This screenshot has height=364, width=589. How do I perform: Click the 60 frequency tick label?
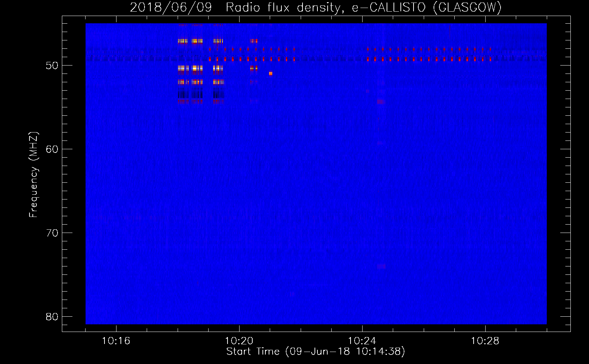pyautogui.click(x=52, y=149)
